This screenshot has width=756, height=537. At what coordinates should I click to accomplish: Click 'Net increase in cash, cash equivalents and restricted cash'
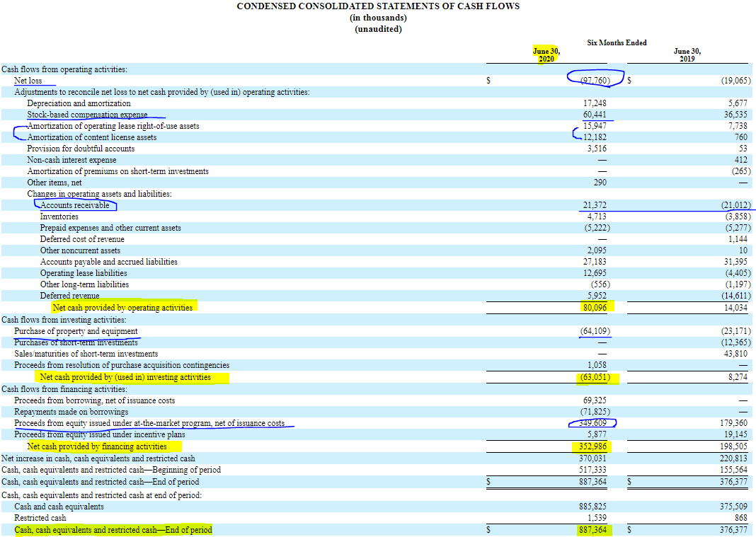[98, 458]
